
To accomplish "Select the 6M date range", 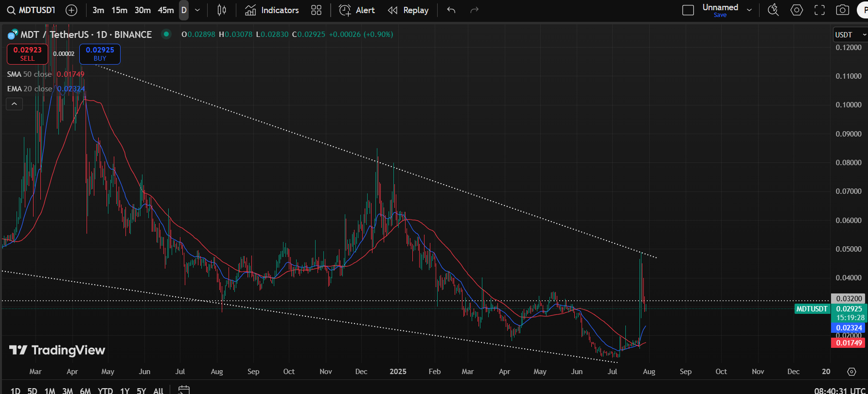I will pyautogui.click(x=85, y=391).
